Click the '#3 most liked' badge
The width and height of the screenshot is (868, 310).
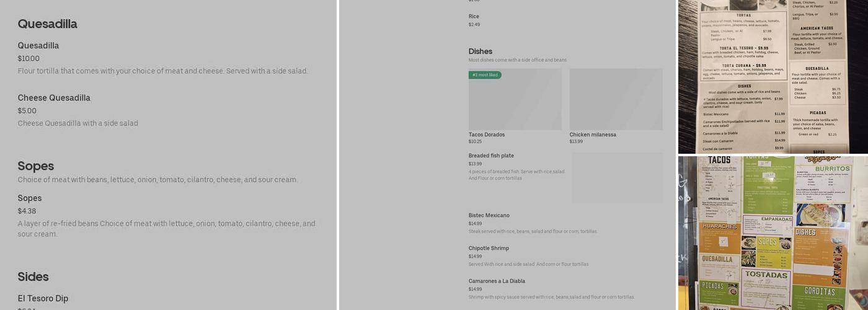(x=485, y=75)
